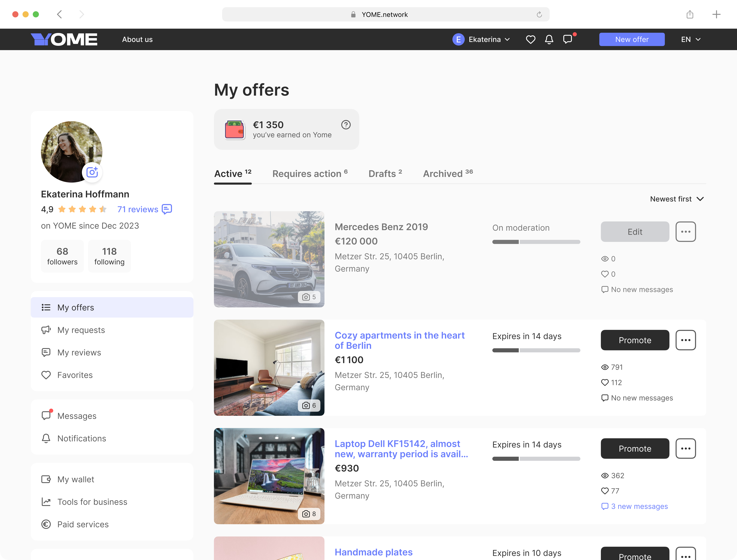Open the EN language dropdown
Viewport: 737px width, 560px height.
pos(691,39)
